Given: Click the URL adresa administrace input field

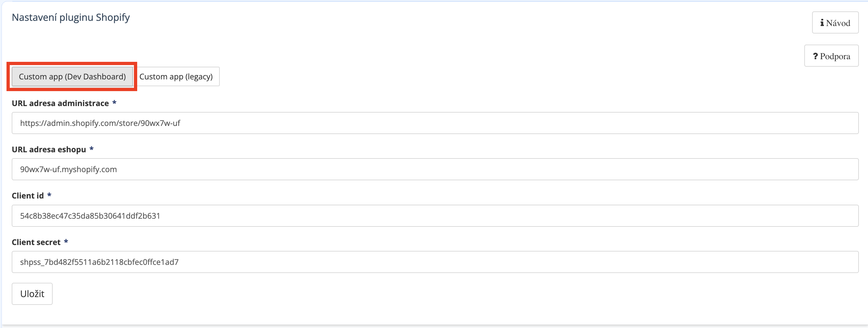Looking at the screenshot, I should tap(434, 123).
